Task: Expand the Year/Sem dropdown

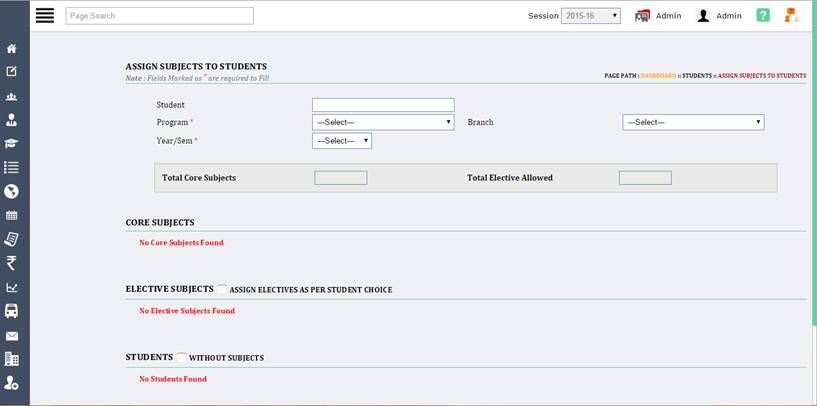Action: [342, 141]
